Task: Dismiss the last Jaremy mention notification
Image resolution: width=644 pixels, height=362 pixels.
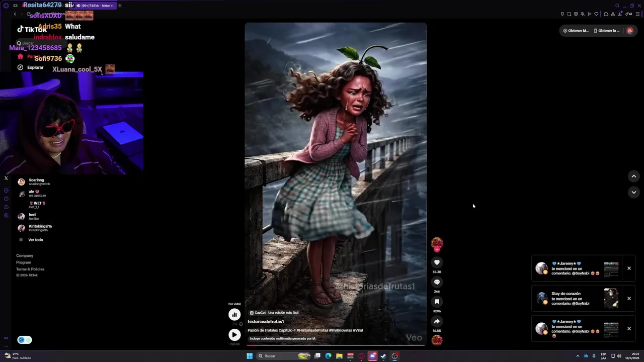Action: tap(629, 329)
